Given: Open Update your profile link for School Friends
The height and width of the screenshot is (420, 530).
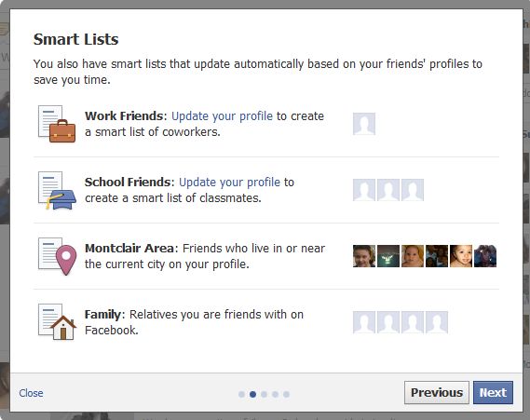Looking at the screenshot, I should point(229,183).
